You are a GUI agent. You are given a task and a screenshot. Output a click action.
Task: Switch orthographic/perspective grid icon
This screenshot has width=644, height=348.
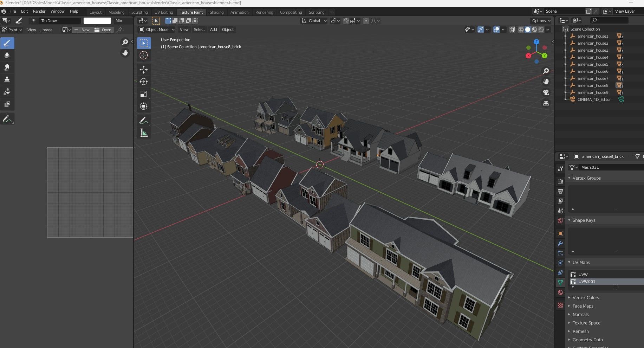546,103
